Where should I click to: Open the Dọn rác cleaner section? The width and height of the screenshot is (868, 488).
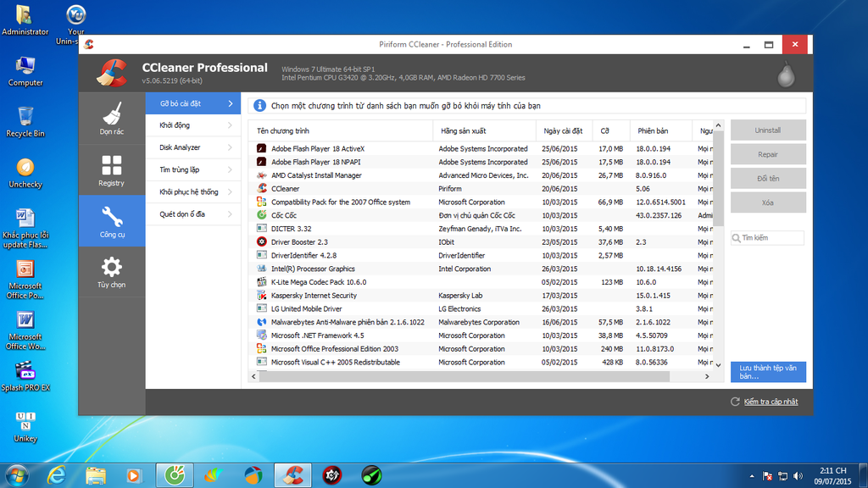tap(111, 119)
